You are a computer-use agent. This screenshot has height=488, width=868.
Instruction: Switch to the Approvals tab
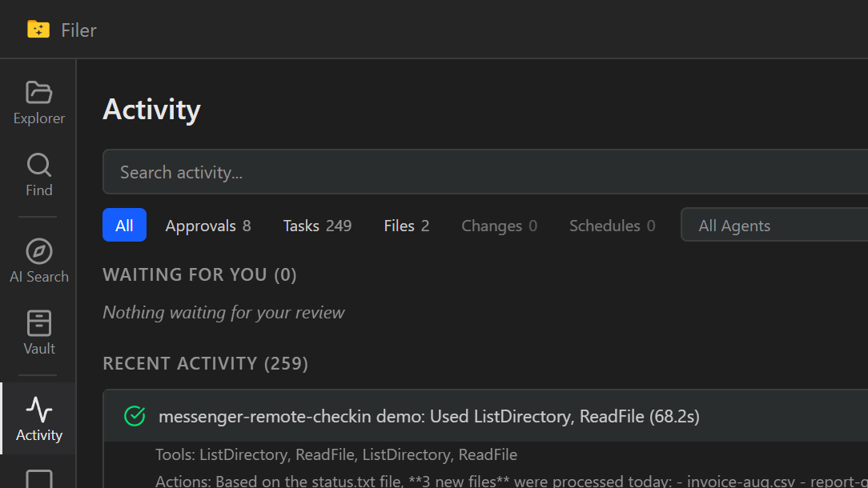click(x=207, y=226)
